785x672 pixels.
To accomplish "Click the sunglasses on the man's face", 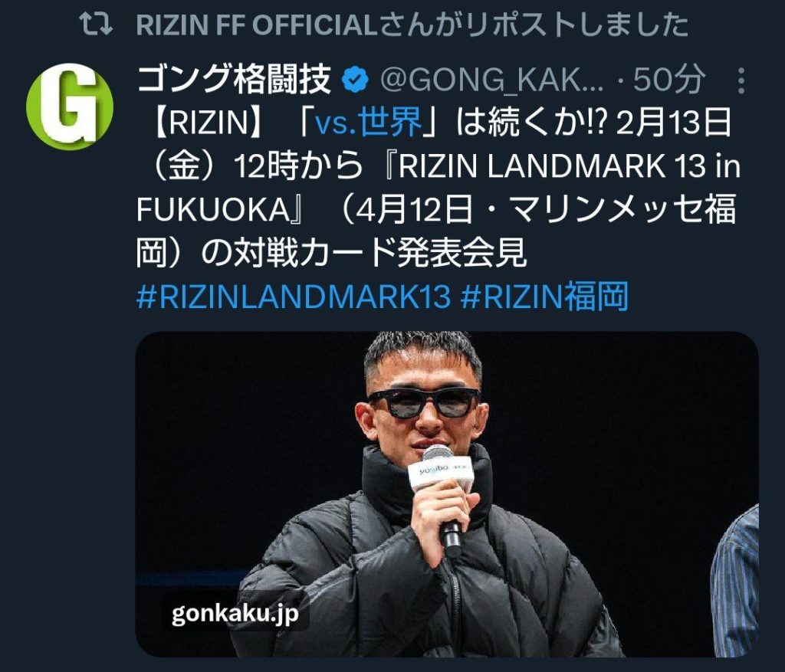I will 423,403.
